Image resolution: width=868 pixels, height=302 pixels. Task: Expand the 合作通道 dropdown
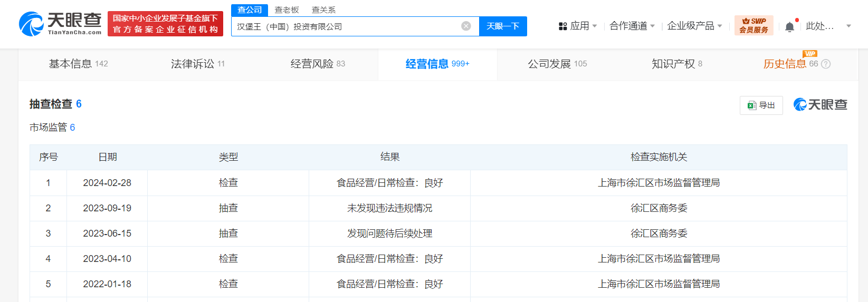click(632, 26)
